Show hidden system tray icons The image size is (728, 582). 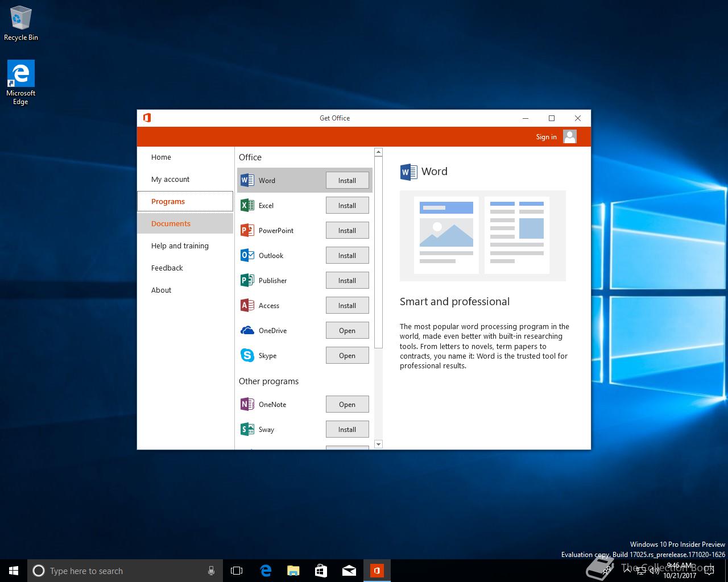[627, 571]
